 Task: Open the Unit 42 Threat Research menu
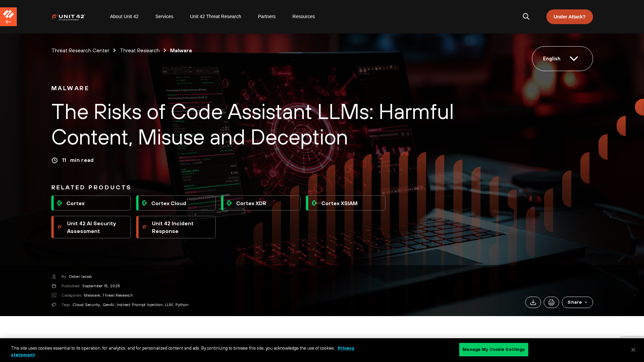(215, 16)
